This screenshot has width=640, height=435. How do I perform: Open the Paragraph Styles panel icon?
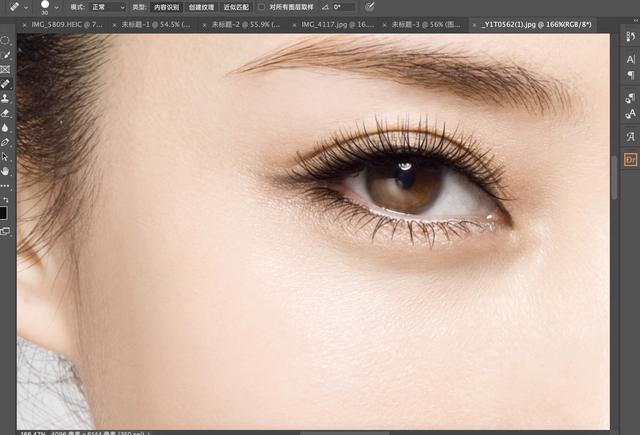click(x=631, y=98)
